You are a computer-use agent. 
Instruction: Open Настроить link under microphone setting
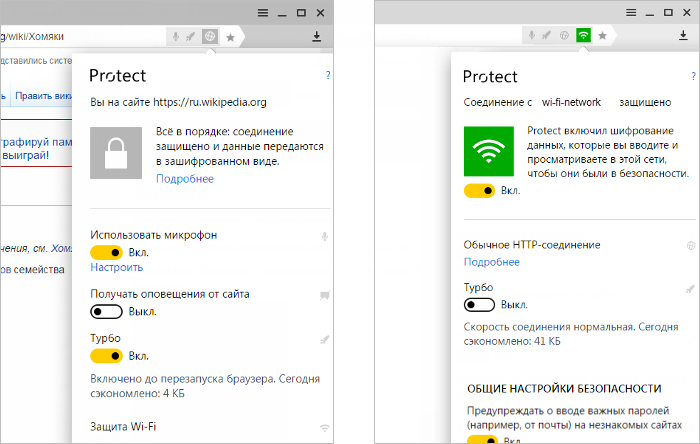(x=117, y=267)
